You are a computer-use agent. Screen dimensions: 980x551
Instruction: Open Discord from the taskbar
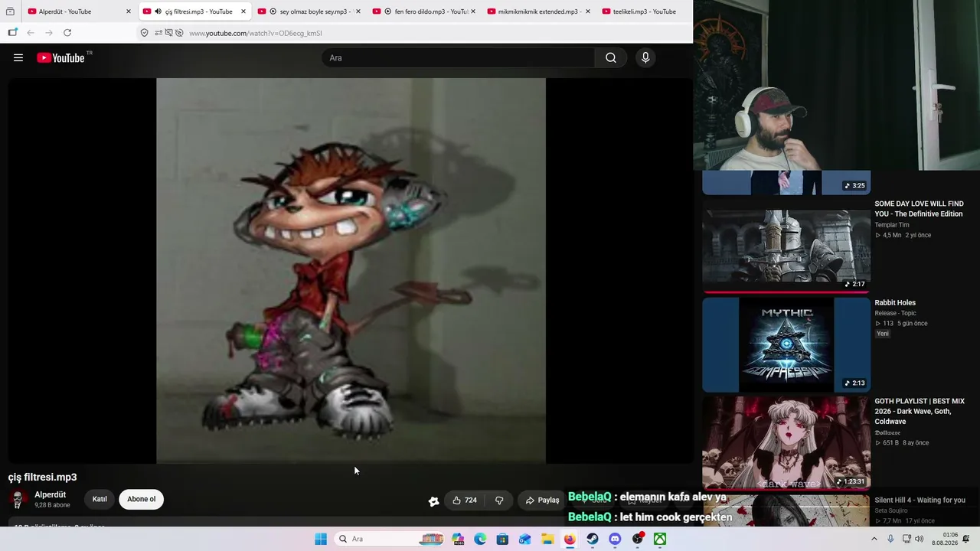point(615,539)
